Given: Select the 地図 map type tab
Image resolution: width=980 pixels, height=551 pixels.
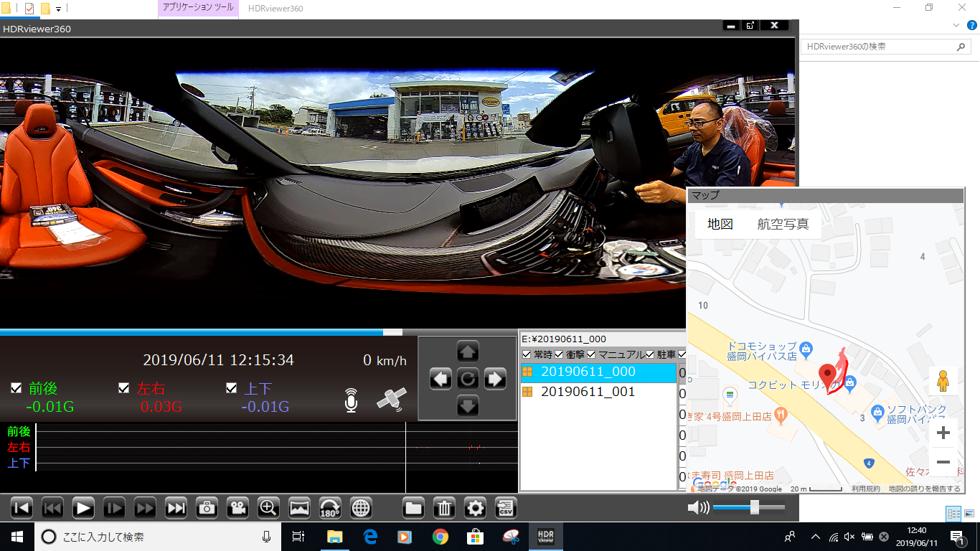Looking at the screenshot, I should (x=720, y=224).
